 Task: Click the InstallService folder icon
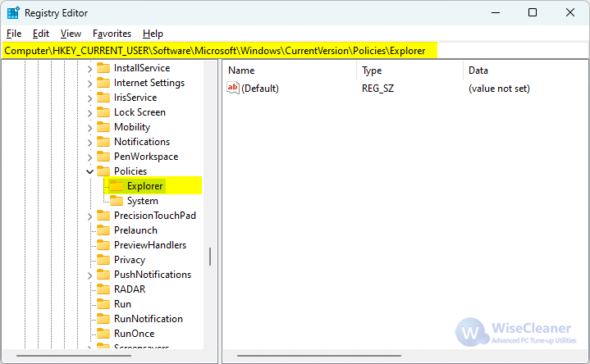[103, 68]
